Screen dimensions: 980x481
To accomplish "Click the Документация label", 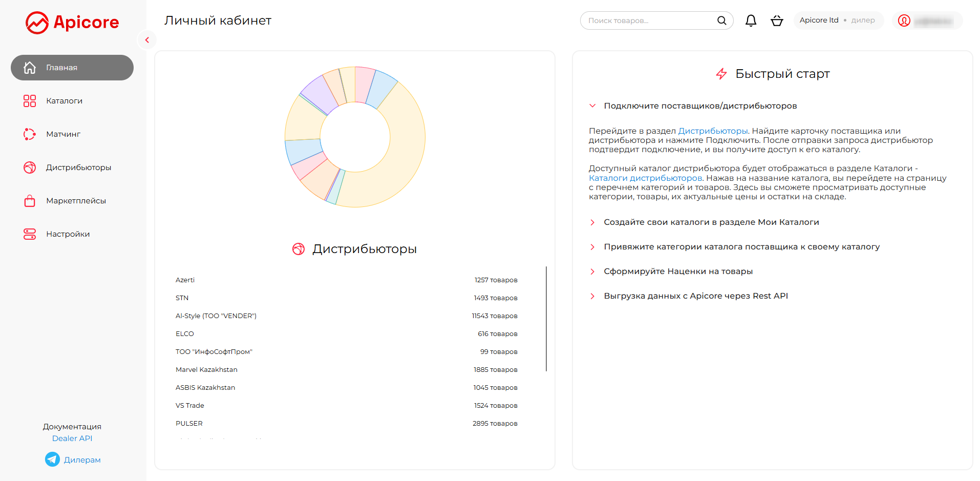I will pyautogui.click(x=72, y=427).
